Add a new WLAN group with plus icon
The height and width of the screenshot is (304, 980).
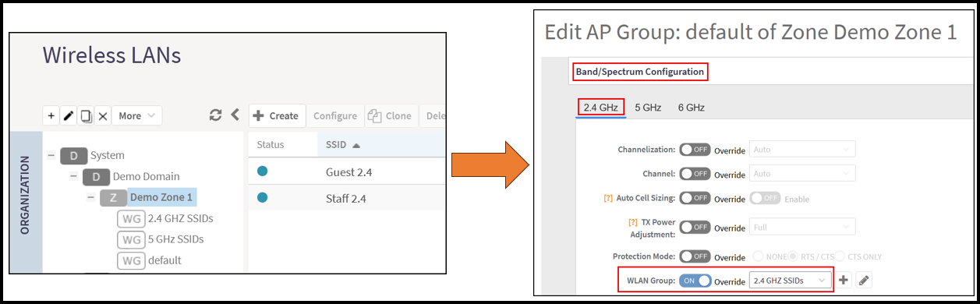[844, 280]
